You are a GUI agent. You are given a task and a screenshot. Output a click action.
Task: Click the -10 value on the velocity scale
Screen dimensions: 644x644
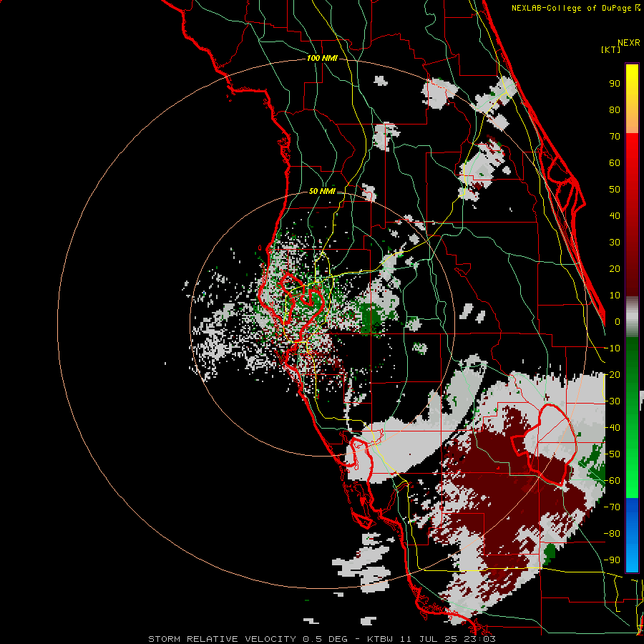612,348
